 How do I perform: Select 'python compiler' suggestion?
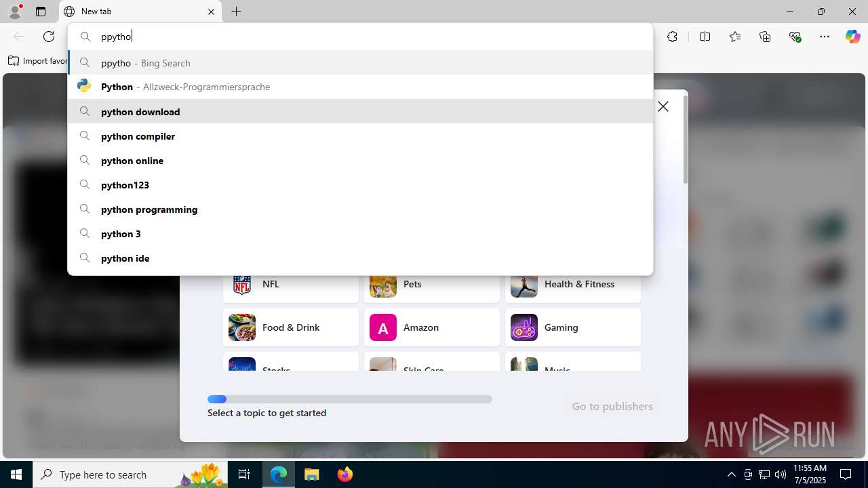pyautogui.click(x=360, y=136)
